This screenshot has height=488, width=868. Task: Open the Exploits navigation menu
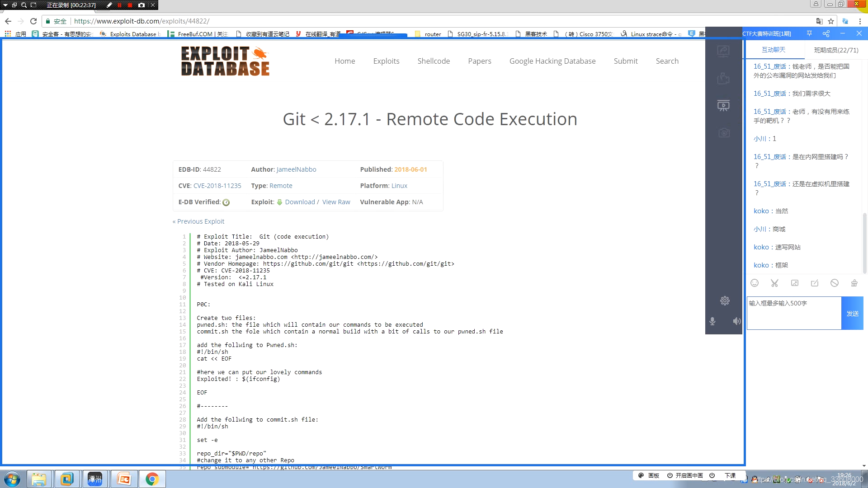click(386, 61)
